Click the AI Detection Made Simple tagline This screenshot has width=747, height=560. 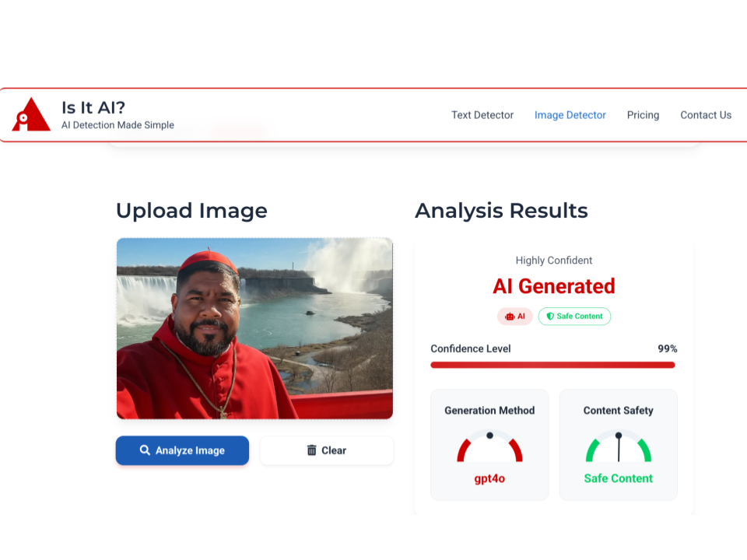coord(117,124)
